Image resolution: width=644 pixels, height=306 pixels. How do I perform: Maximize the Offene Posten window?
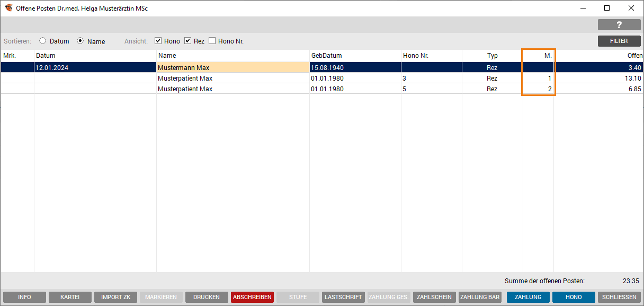(607, 8)
